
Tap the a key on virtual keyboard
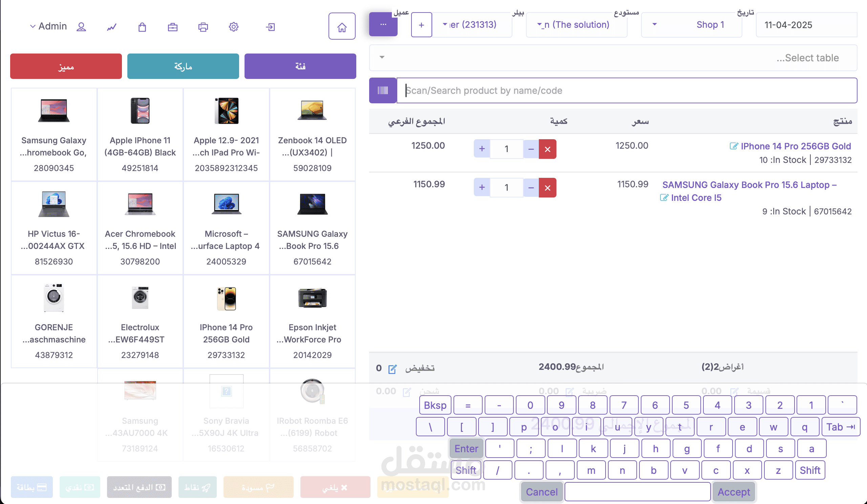point(811,448)
